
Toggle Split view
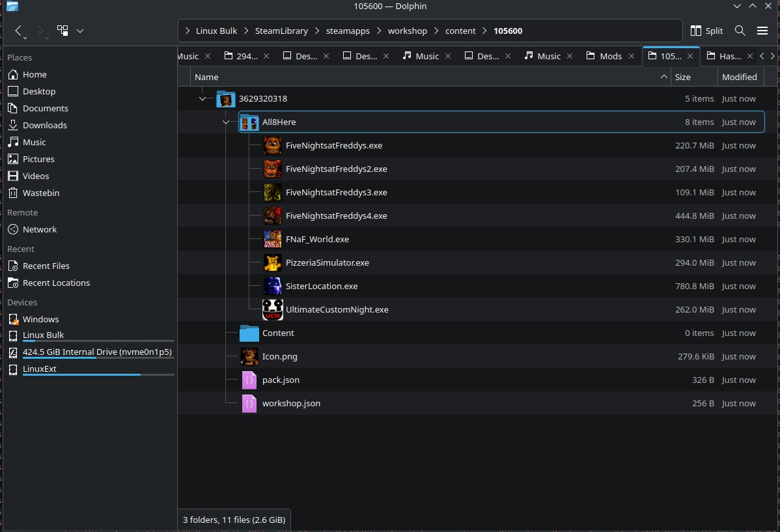click(706, 31)
